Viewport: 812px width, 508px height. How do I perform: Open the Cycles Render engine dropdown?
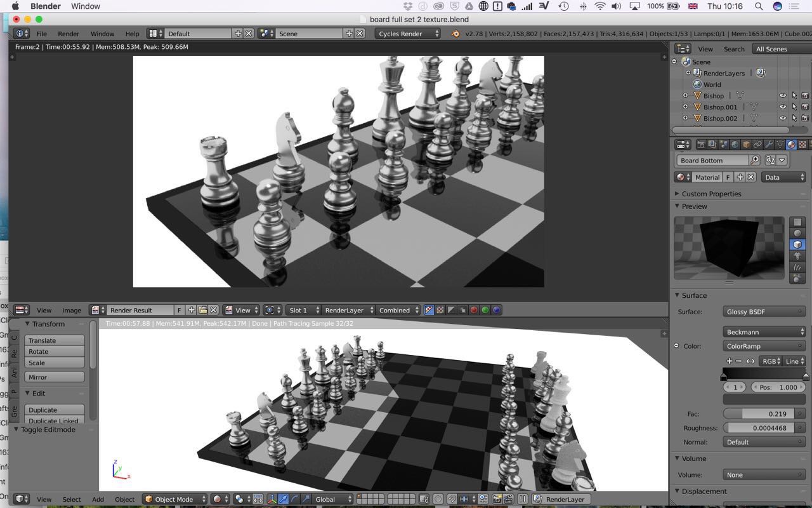tap(407, 34)
